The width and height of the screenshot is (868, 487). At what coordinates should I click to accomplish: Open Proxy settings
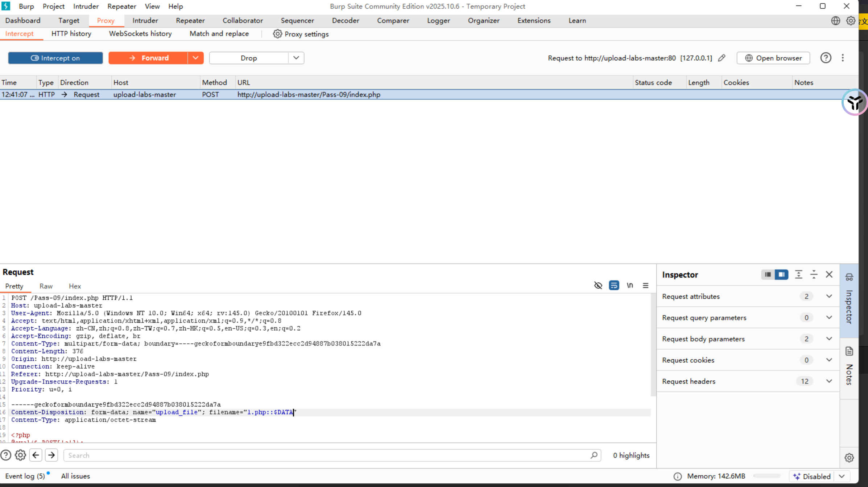coord(301,34)
